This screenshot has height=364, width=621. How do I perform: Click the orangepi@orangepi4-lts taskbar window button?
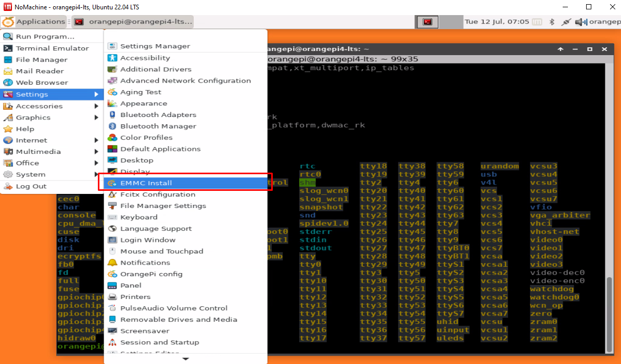[x=133, y=22]
